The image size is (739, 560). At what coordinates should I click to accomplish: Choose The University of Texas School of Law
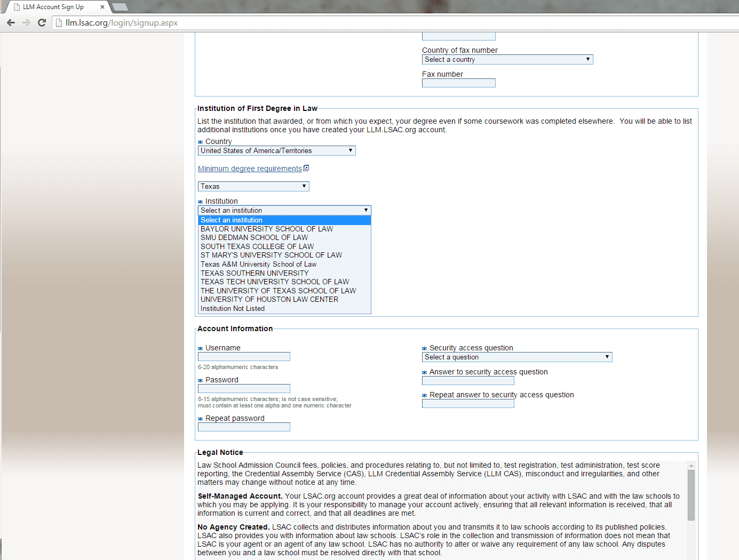coord(284,291)
